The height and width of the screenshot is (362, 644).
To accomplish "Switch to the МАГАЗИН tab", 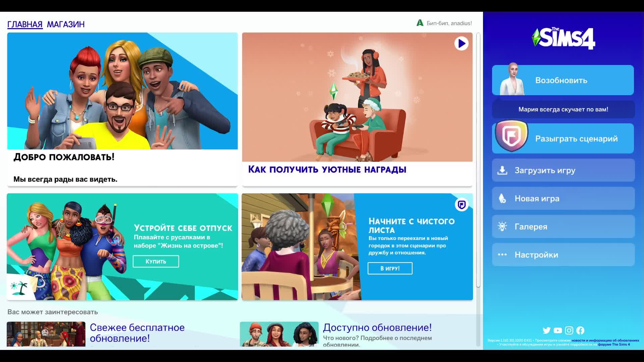I will [x=66, y=24].
